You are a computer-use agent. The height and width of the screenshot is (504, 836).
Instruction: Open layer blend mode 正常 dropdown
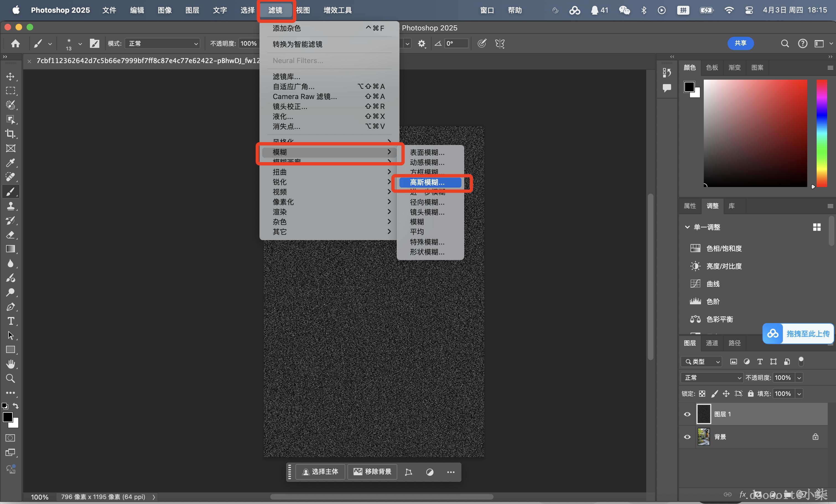pyautogui.click(x=712, y=378)
